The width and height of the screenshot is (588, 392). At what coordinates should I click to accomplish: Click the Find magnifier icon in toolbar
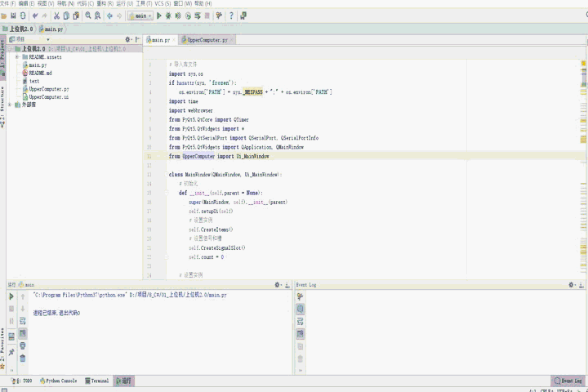coord(88,16)
